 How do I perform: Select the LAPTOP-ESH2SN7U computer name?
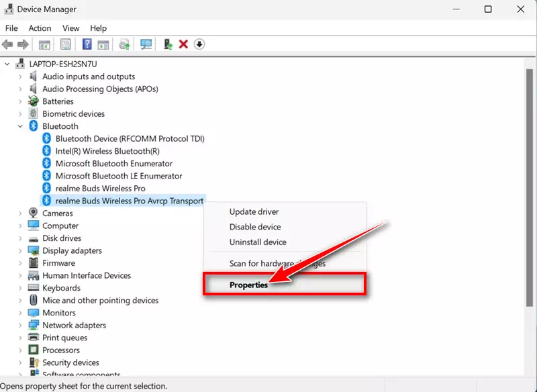coord(63,64)
